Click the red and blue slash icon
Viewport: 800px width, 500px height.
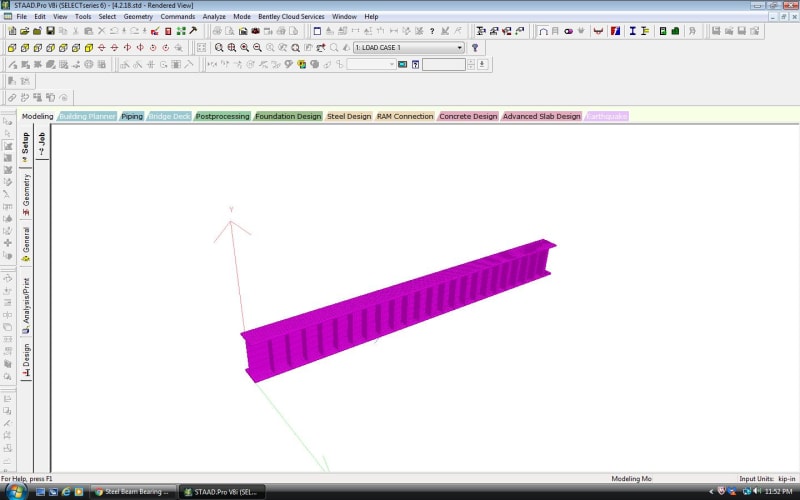click(615, 31)
